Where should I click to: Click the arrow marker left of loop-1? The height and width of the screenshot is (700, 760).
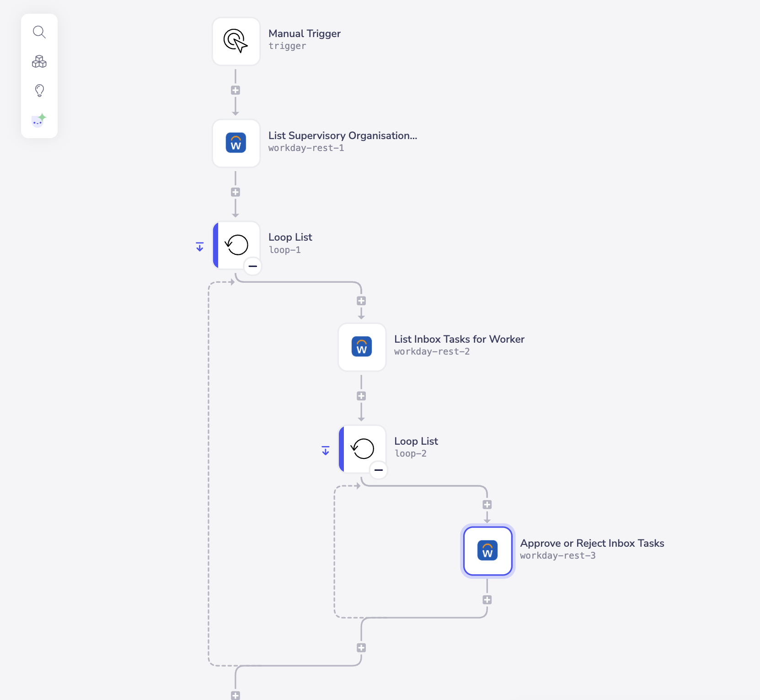[x=200, y=247]
